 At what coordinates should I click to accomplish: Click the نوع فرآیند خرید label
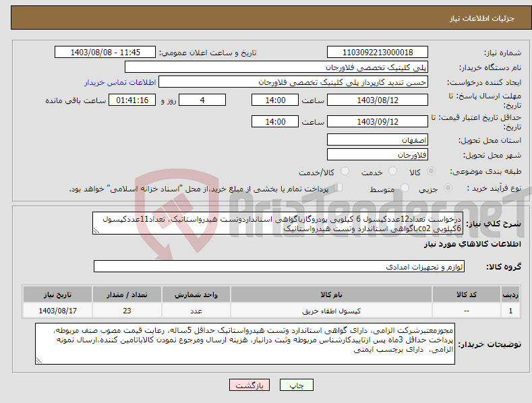pyautogui.click(x=494, y=188)
